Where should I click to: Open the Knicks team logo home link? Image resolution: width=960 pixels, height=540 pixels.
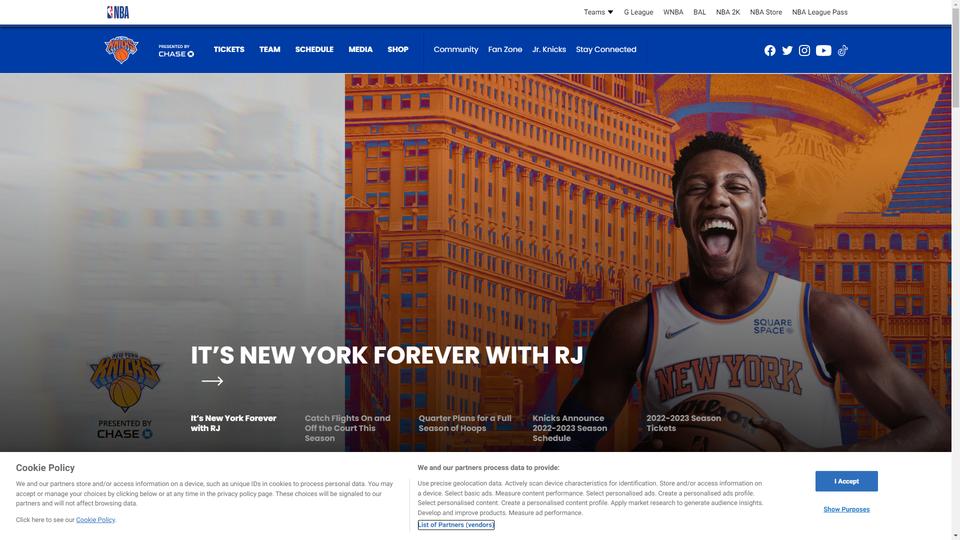point(121,50)
